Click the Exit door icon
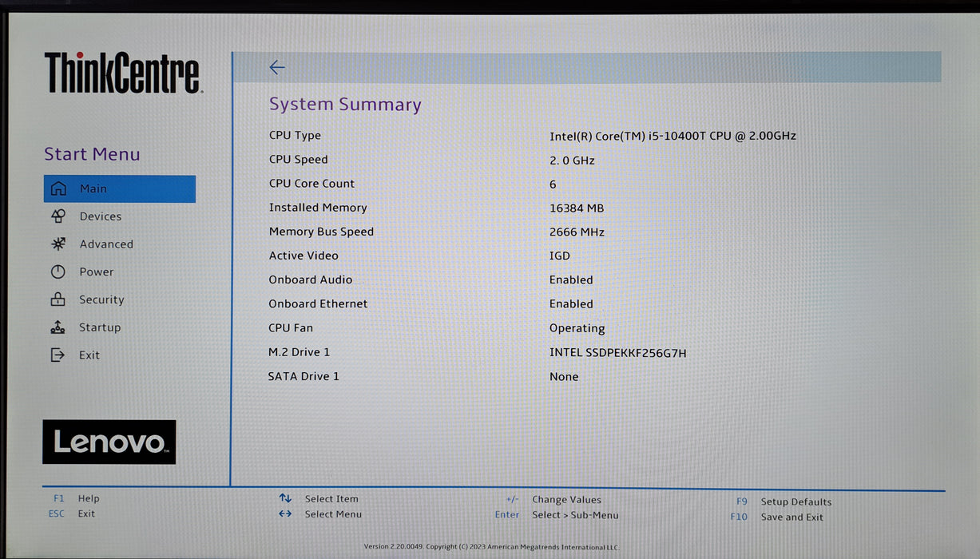Viewport: 980px width, 559px height. (x=58, y=355)
